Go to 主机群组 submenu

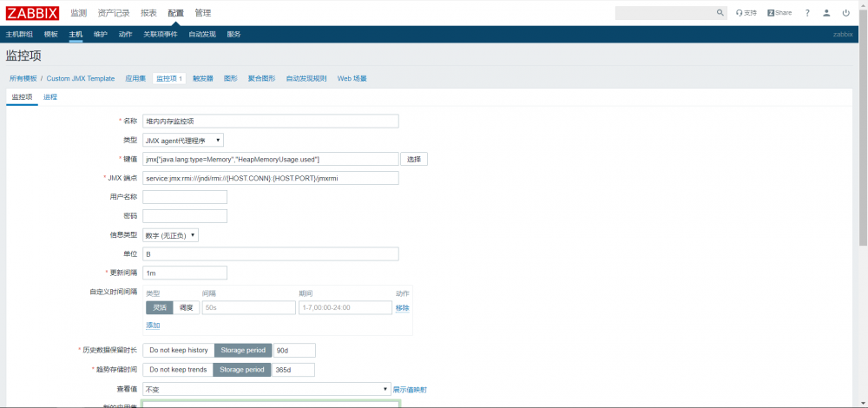(x=19, y=35)
